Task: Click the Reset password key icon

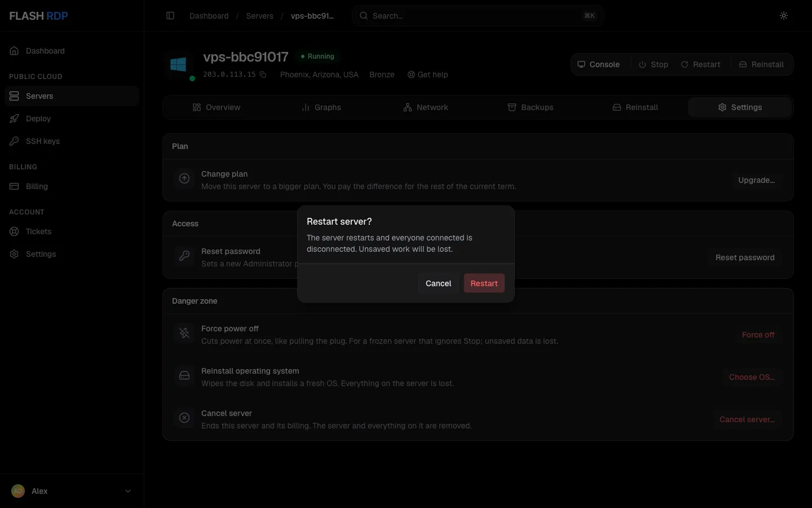Action: point(184,256)
